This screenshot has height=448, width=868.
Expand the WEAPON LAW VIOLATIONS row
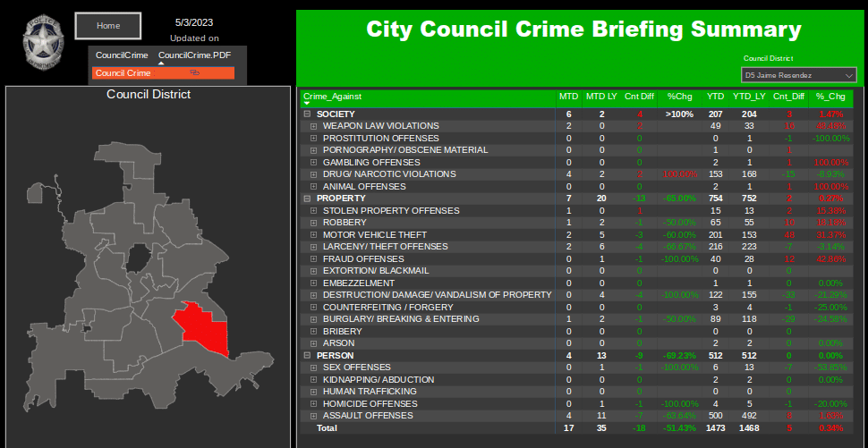click(x=314, y=126)
